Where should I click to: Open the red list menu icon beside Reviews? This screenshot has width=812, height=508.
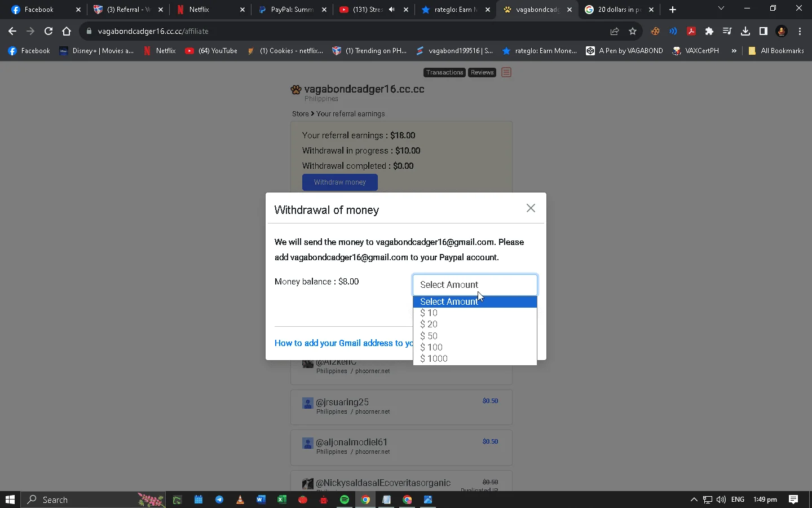point(506,72)
